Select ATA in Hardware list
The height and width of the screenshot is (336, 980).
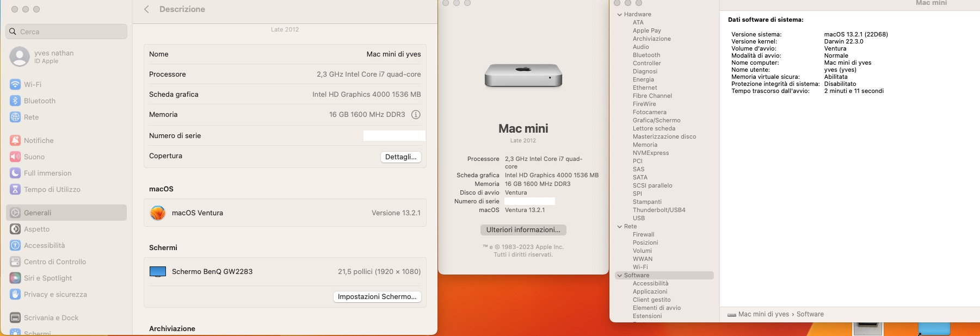pyautogui.click(x=638, y=22)
